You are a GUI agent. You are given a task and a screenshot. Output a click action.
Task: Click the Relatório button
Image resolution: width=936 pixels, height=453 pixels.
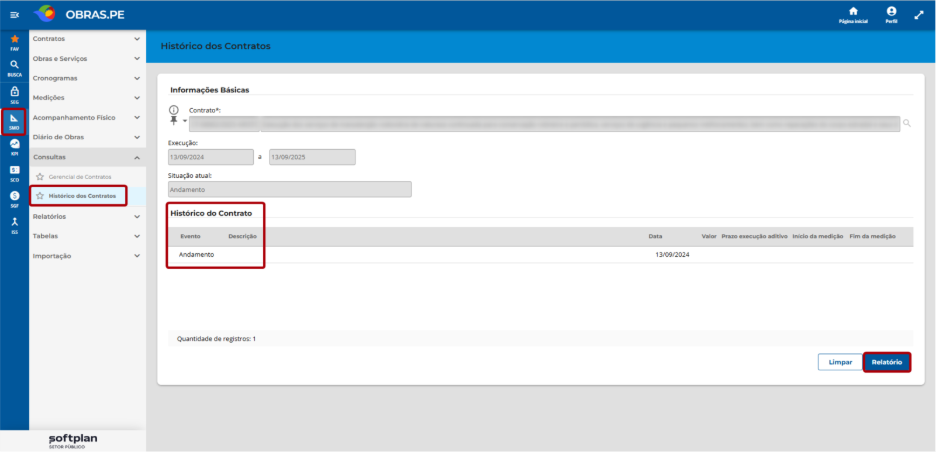click(x=886, y=362)
